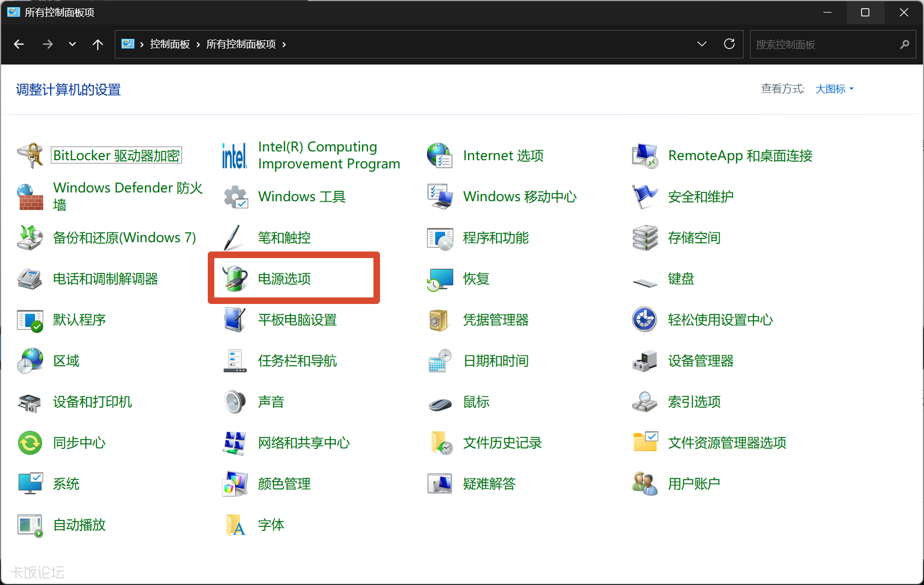The image size is (924, 585).
Task: Click the 存储空间 drives icon
Action: pos(645,238)
